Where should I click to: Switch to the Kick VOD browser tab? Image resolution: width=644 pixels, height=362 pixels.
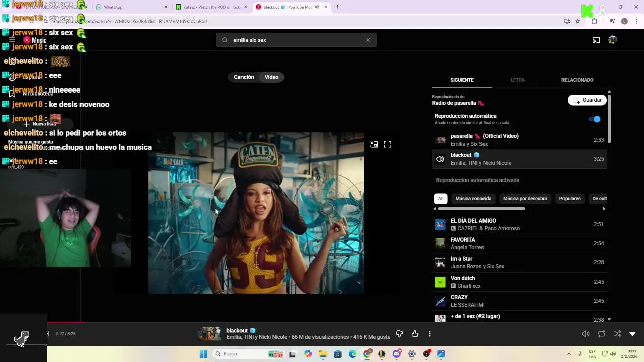(211, 7)
